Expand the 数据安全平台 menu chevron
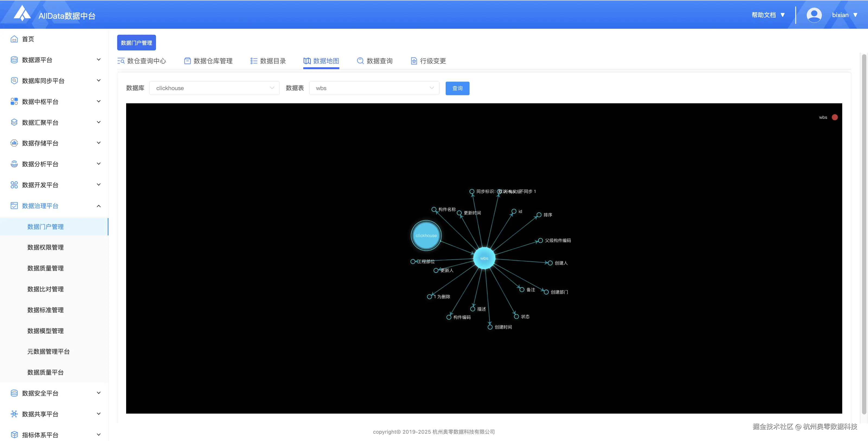The width and height of the screenshot is (868, 441). coord(99,393)
